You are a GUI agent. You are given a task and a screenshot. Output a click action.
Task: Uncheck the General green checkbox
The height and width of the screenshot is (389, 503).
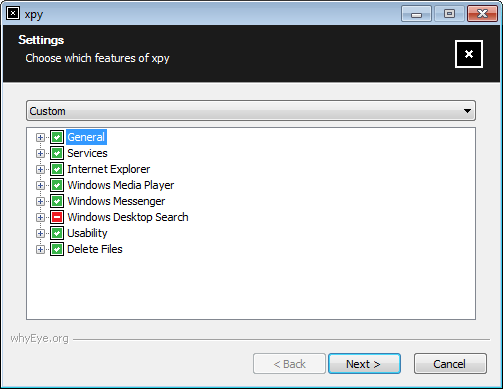[57, 137]
